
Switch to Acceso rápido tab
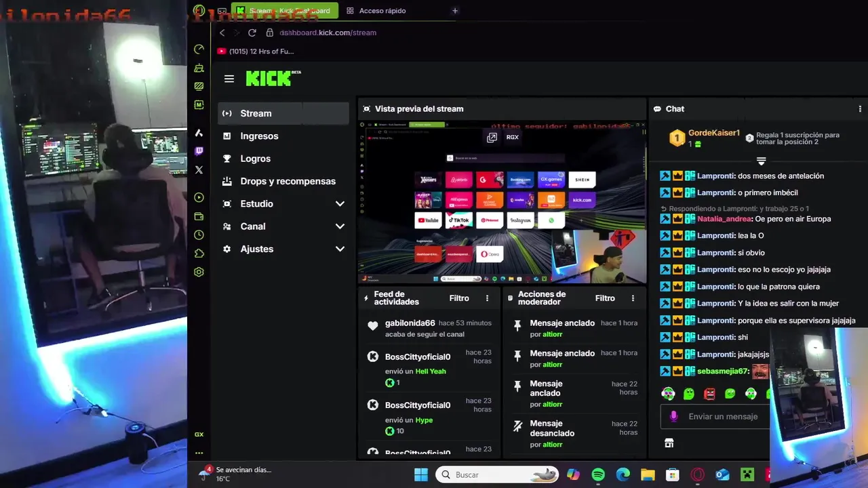[376, 11]
